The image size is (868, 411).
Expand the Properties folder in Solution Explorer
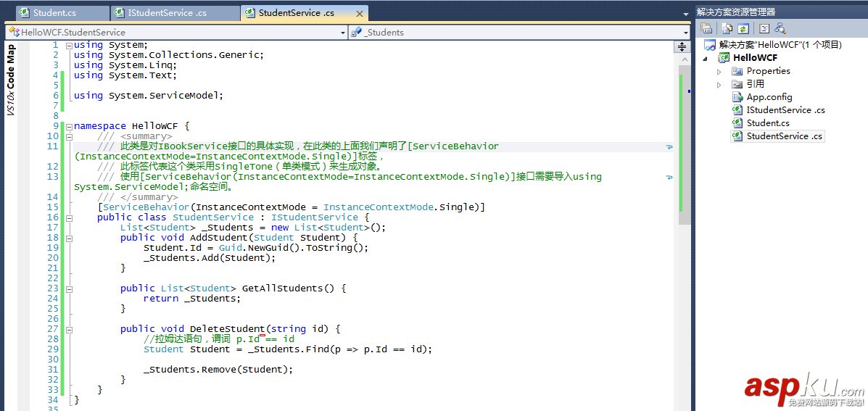pos(719,71)
